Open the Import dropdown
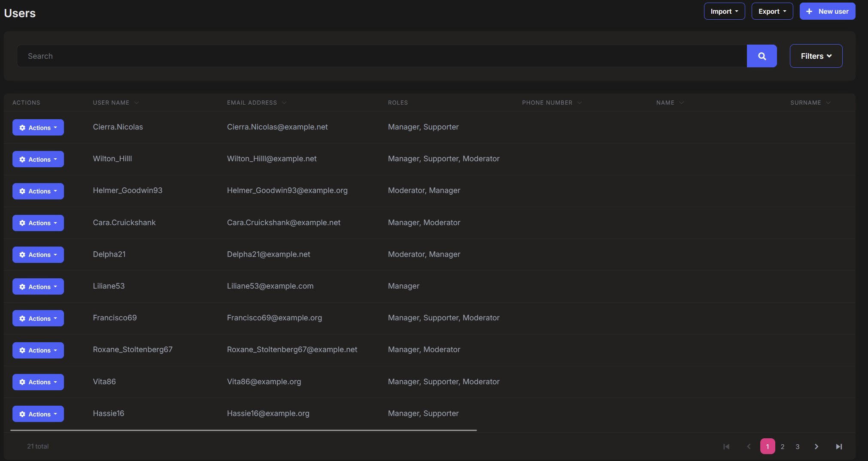Viewport: 868px width, 461px height. 724,12
